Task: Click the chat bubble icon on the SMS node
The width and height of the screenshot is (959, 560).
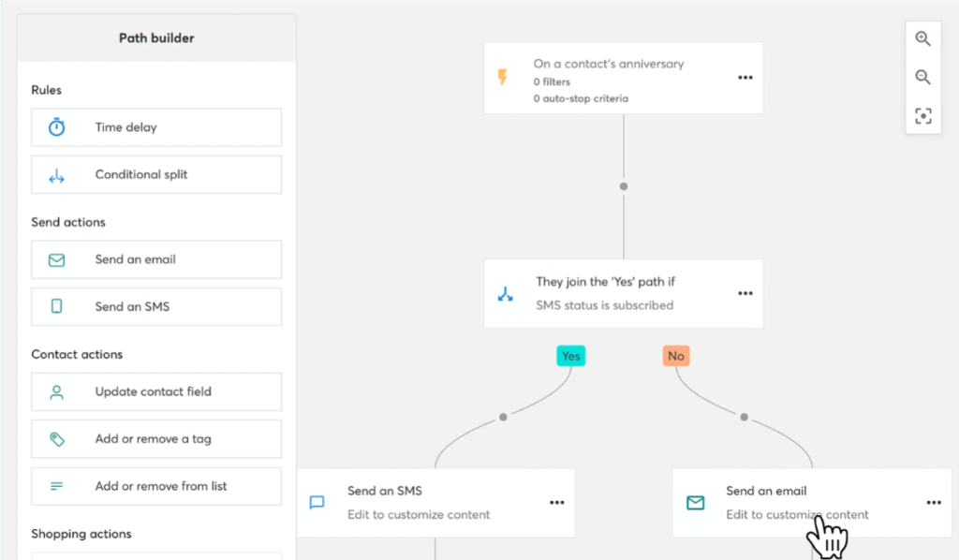Action: 317,503
